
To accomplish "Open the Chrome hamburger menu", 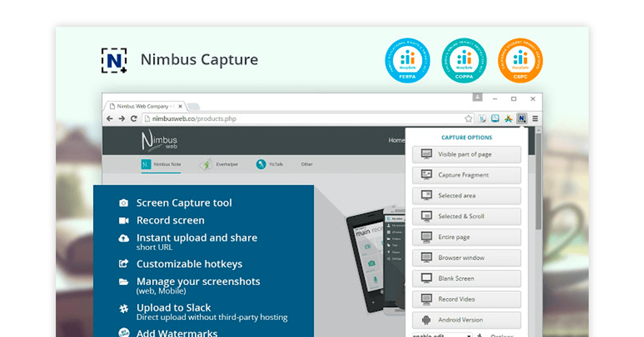I will [535, 119].
